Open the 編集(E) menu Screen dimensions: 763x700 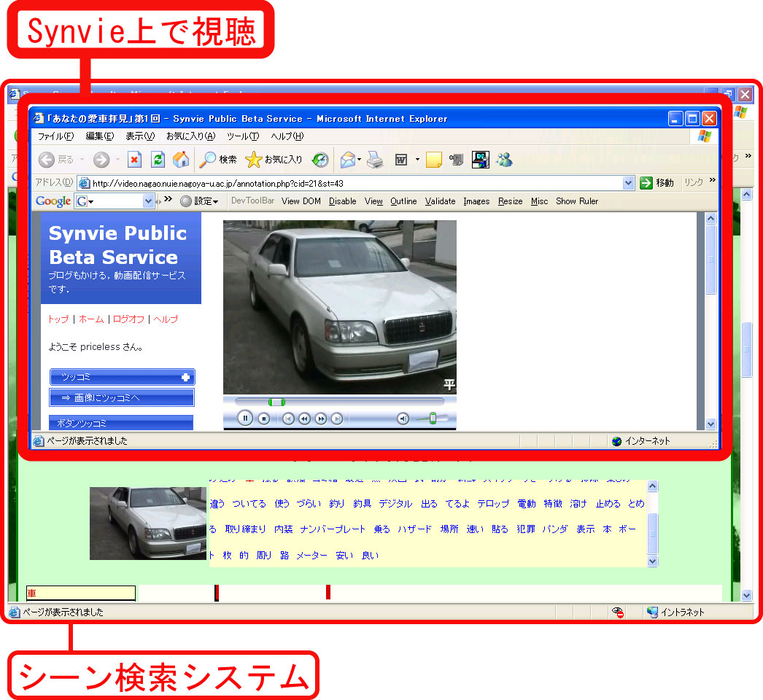pyautogui.click(x=100, y=136)
